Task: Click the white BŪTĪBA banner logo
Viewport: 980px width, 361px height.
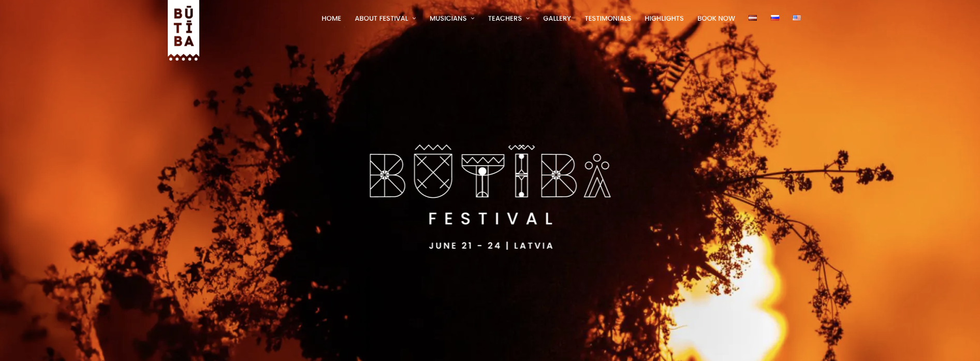Action: (183, 31)
